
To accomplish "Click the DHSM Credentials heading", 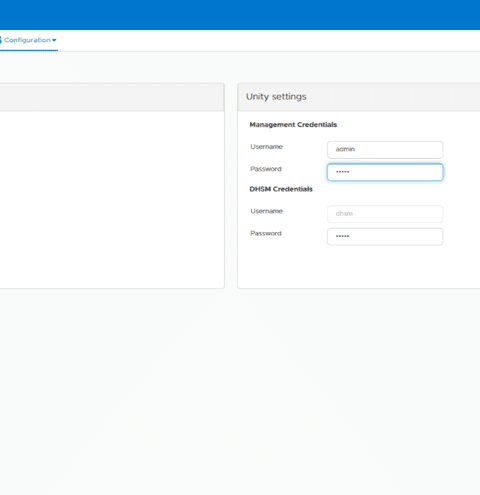I will click(x=281, y=189).
